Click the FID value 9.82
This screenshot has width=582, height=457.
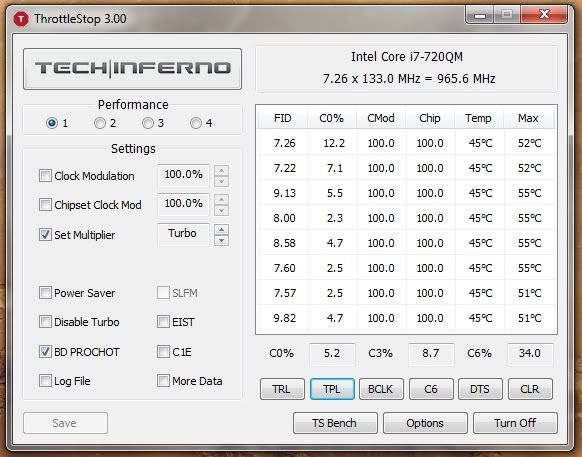285,318
